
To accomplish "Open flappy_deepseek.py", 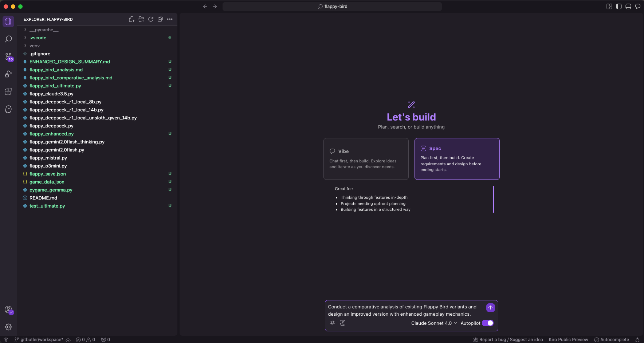I will (97, 126).
